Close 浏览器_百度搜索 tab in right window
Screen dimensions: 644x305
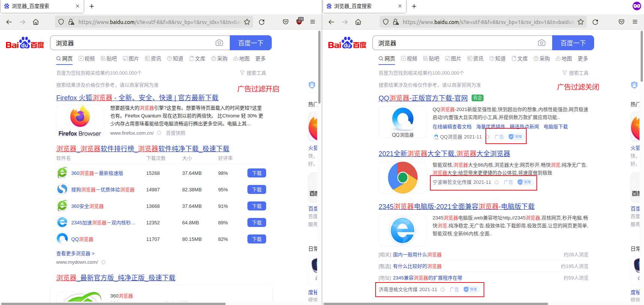point(400,6)
